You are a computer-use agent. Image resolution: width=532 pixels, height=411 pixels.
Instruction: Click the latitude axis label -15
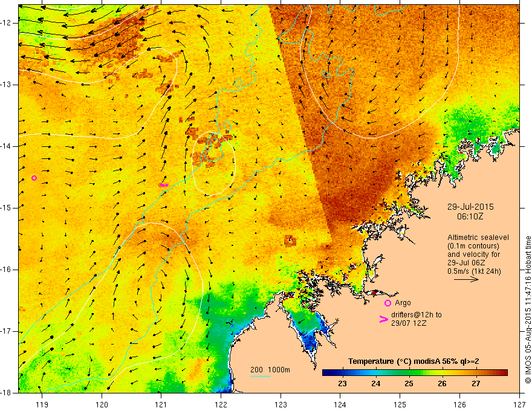pos(7,208)
